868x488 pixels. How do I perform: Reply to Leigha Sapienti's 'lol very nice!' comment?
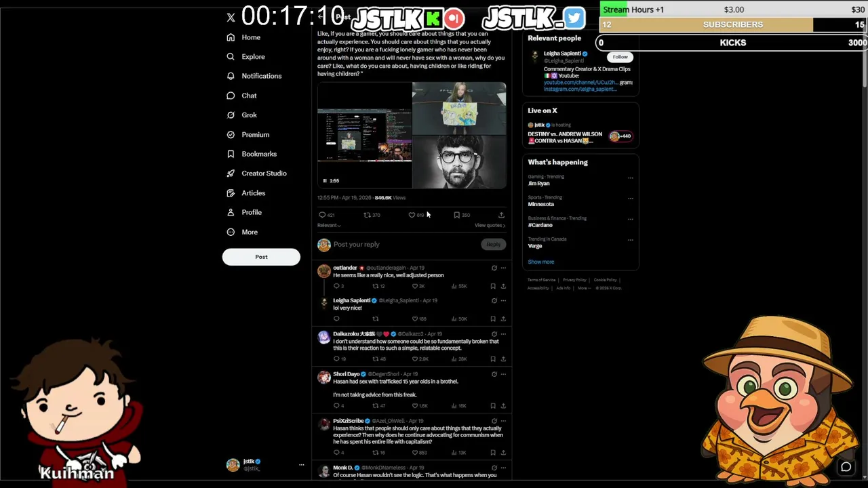(x=336, y=319)
